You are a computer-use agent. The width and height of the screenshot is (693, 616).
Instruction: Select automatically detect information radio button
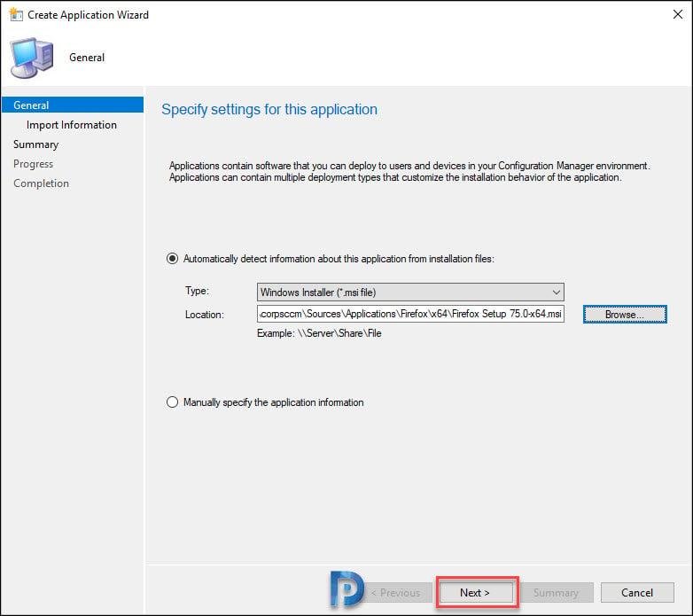(173, 259)
